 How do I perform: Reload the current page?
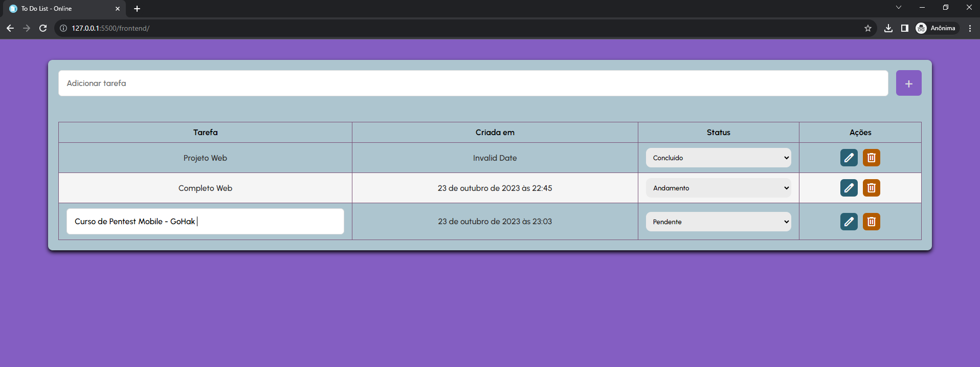tap(43, 28)
